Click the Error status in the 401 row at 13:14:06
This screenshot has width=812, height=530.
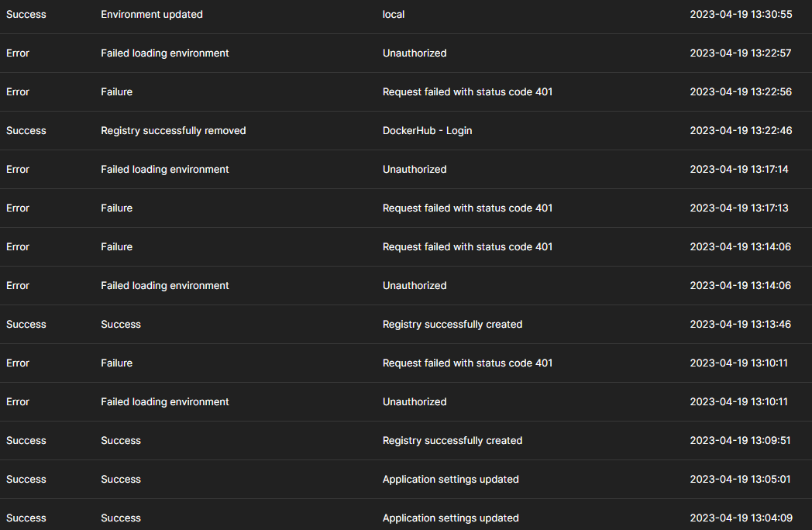click(17, 246)
